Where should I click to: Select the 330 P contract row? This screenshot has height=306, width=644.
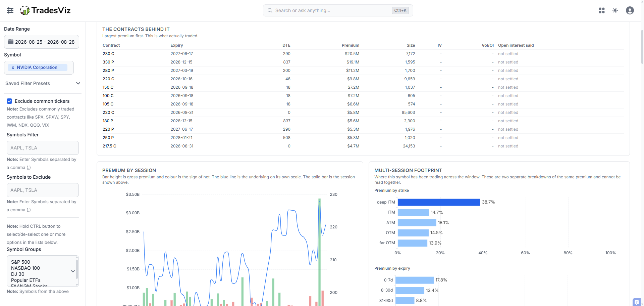click(363, 62)
